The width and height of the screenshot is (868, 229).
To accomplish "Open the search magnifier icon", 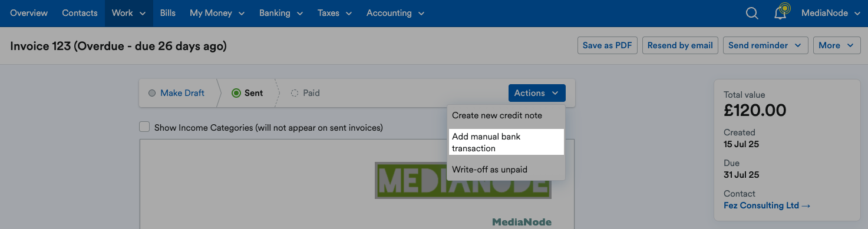I will [x=752, y=13].
